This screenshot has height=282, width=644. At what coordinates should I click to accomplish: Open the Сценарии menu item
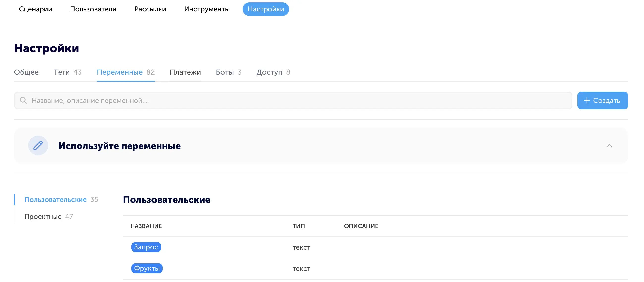click(x=35, y=9)
